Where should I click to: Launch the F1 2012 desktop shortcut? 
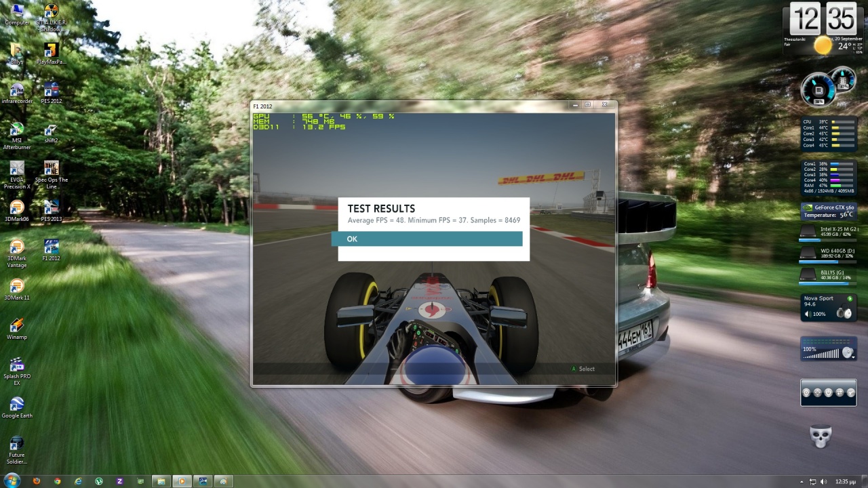tap(51, 250)
